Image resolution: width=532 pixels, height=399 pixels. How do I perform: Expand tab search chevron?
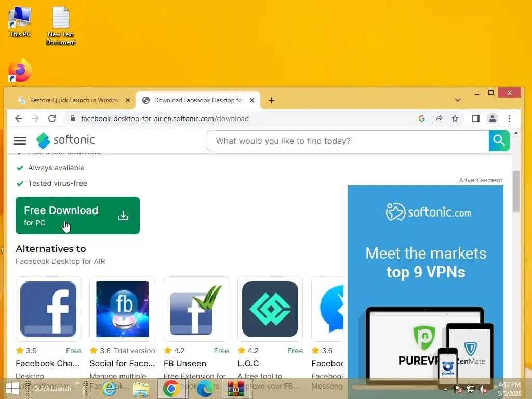tap(457, 100)
